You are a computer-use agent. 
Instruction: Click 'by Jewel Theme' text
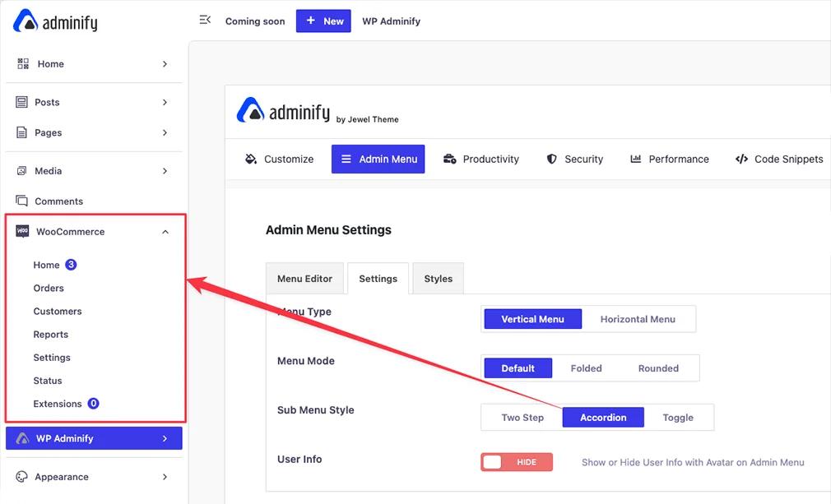(367, 119)
